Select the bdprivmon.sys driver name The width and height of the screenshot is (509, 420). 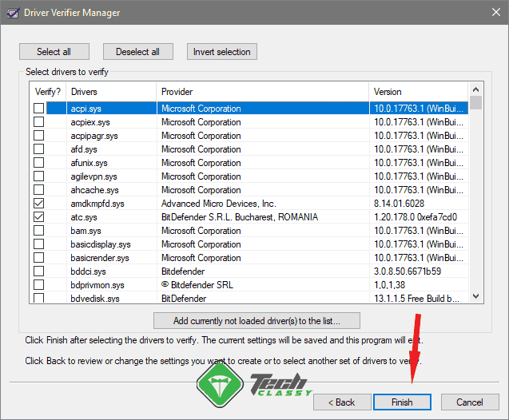point(97,285)
